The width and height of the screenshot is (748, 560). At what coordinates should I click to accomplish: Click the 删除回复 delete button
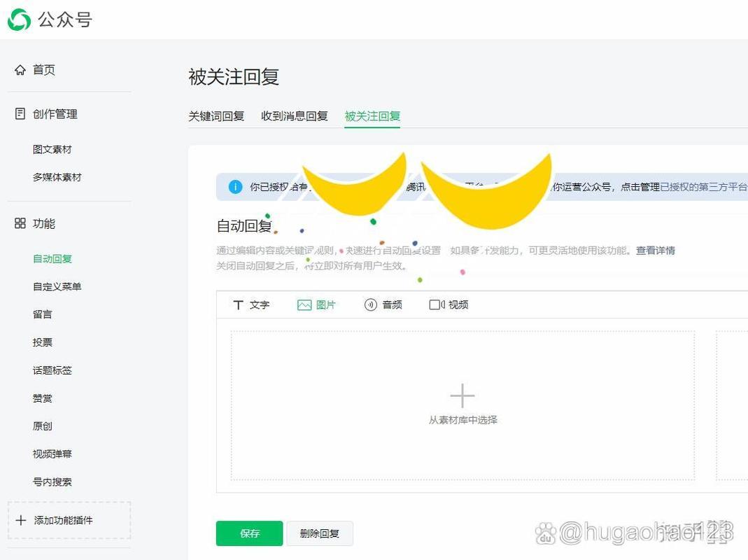[320, 533]
